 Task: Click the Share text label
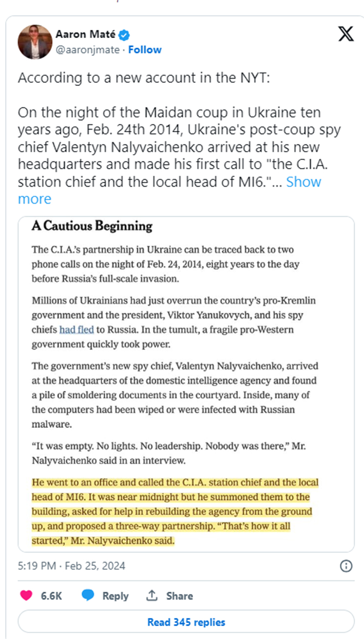pos(179,596)
